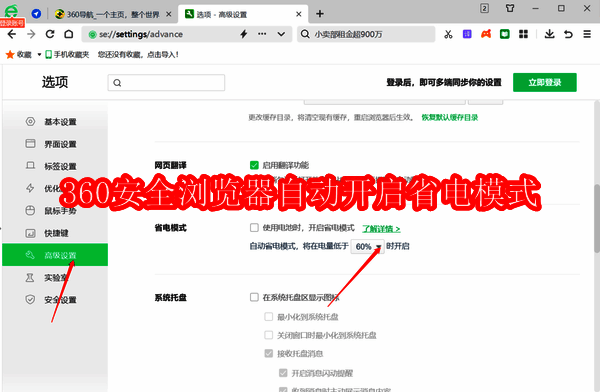Expand the 收藏 dropdown arrow
Image resolution: width=600 pixels, height=392 pixels.
39,55
